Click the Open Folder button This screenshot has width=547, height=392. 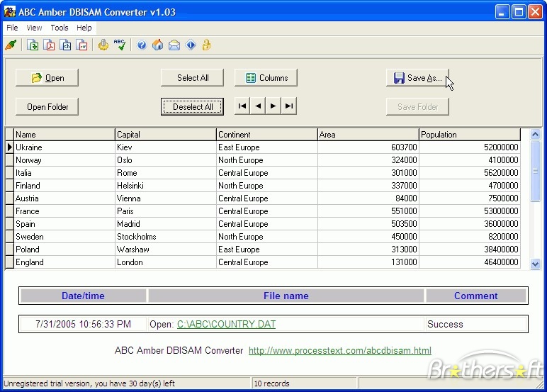coord(47,107)
